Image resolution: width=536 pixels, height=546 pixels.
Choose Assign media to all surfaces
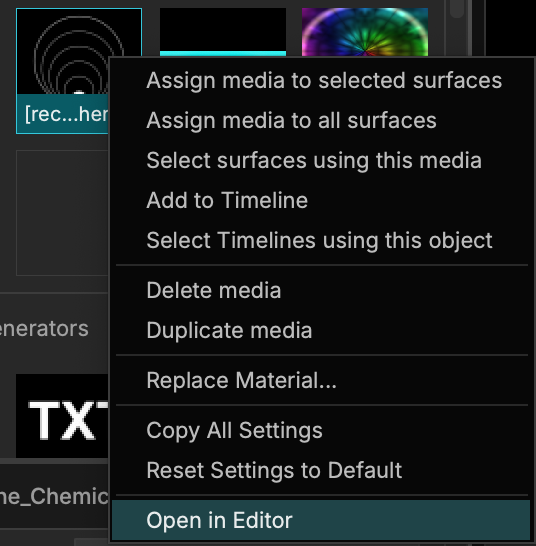click(291, 120)
